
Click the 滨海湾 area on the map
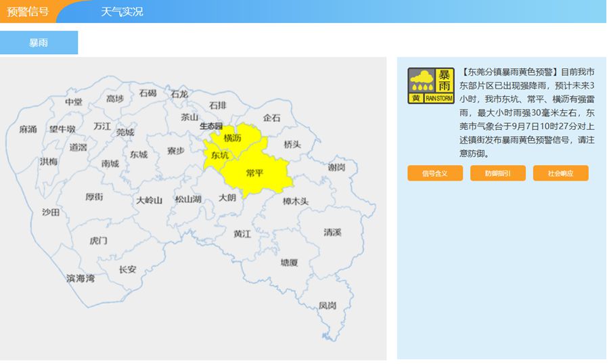coord(81,279)
